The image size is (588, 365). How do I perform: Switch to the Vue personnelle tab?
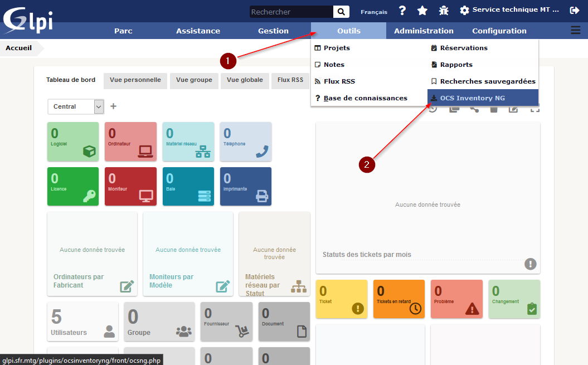tap(135, 80)
